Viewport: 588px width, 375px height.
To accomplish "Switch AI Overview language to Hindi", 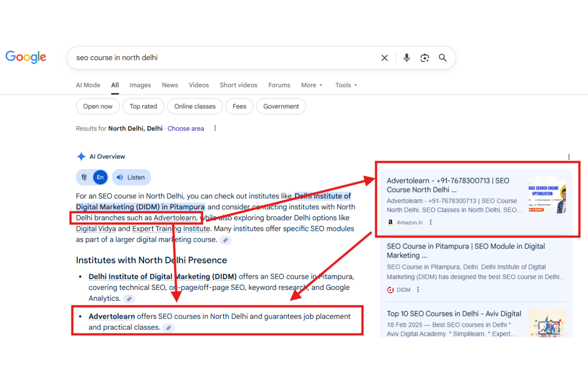I will pyautogui.click(x=84, y=177).
